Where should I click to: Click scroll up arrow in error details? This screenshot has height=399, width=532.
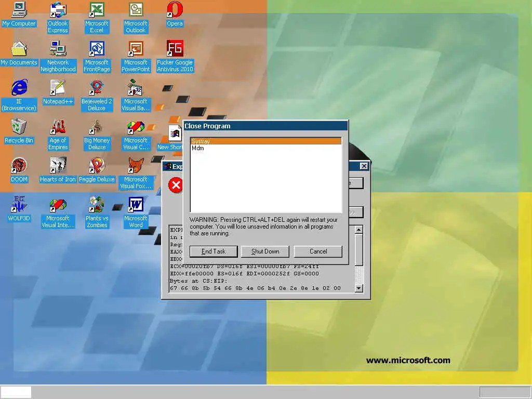pyautogui.click(x=358, y=230)
